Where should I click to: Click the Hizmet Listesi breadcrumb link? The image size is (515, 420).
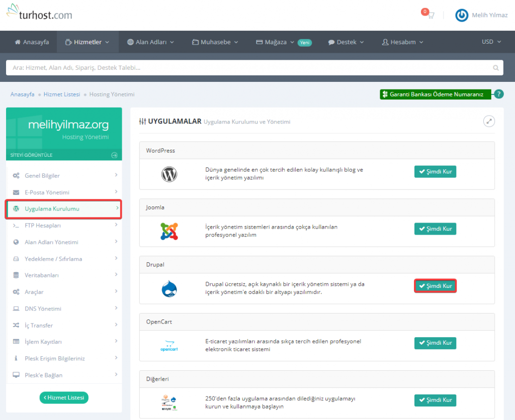point(61,94)
